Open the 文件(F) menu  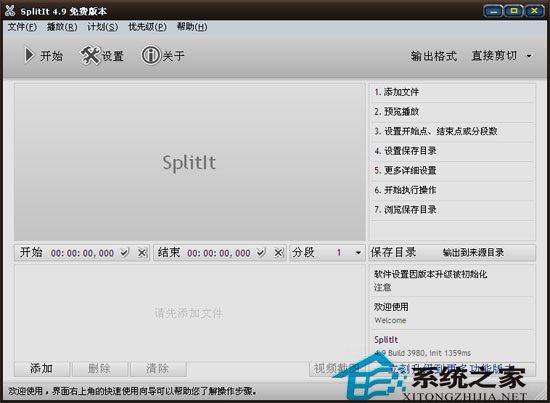click(x=22, y=27)
